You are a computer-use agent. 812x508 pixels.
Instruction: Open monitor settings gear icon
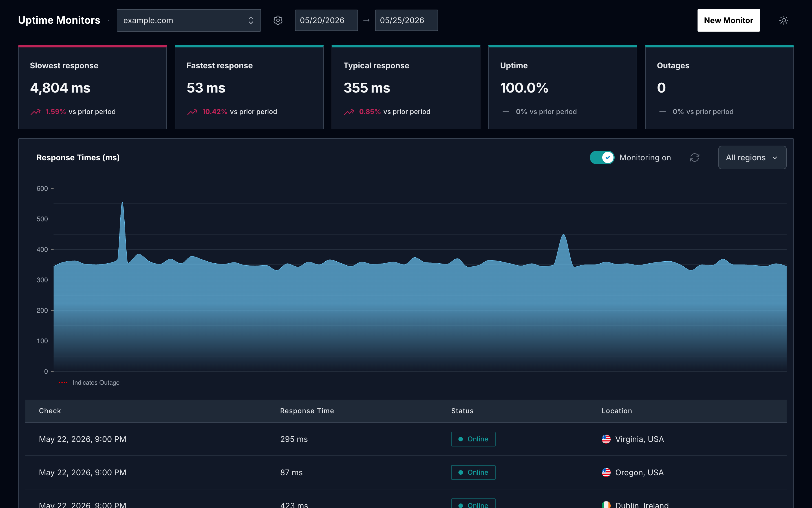(278, 20)
